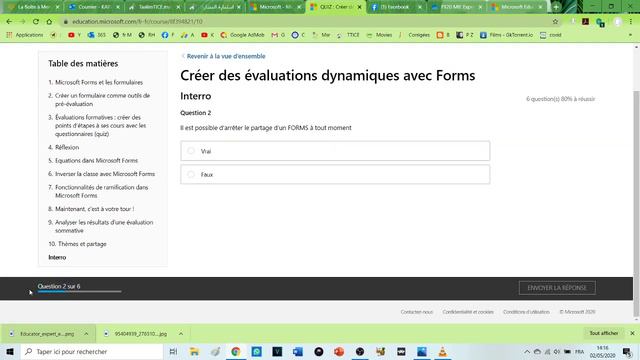
Task: Open chapter 10 Thèmes et partage
Action: 82,244
